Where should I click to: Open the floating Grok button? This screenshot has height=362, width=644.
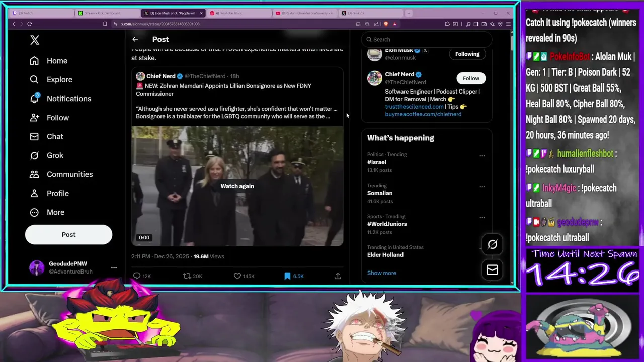(x=492, y=245)
